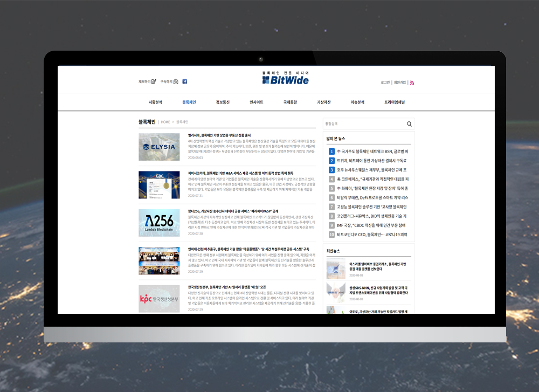Click the 제보하기 report icon
The image size is (539, 392).
tap(154, 81)
